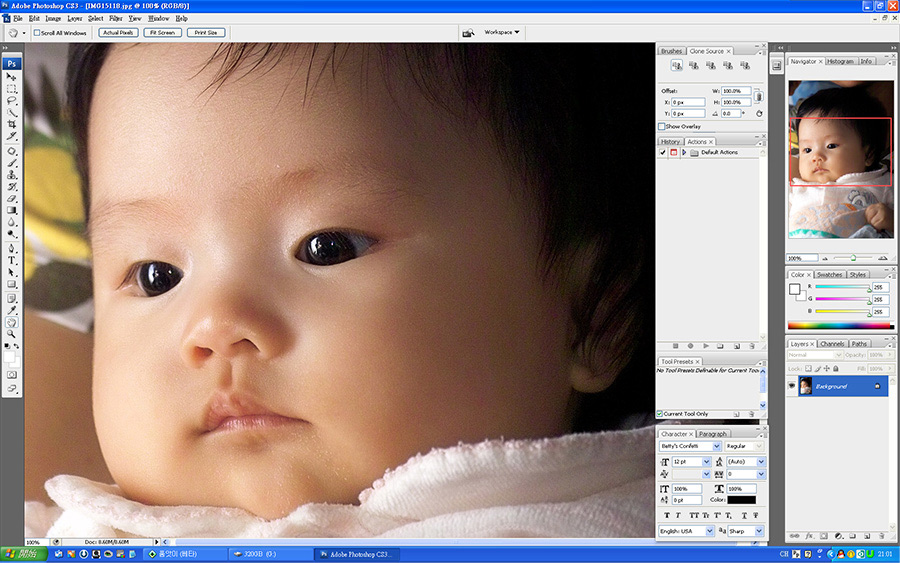Enable the Scroll All Windows checkbox
Screen dimensions: 900x563
[37, 32]
